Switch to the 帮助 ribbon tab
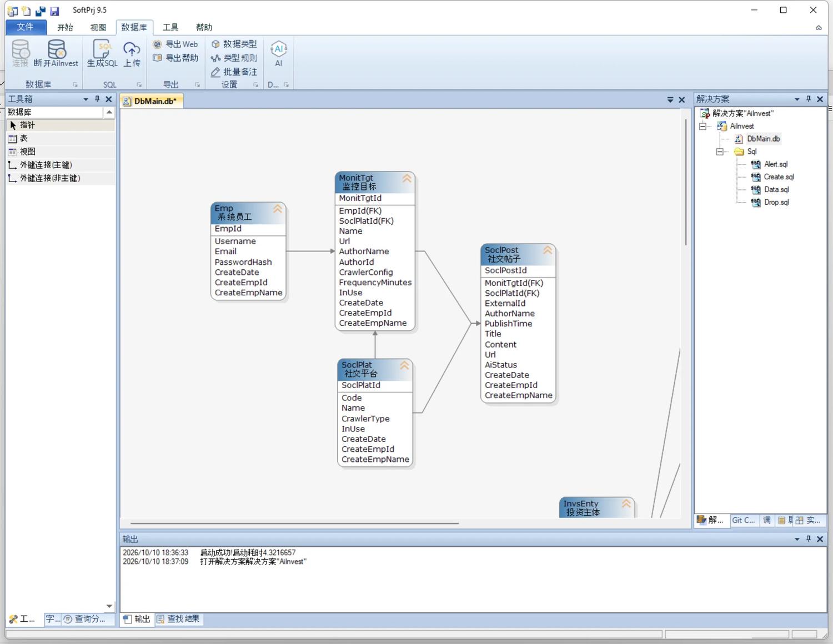The image size is (833, 644). point(204,27)
